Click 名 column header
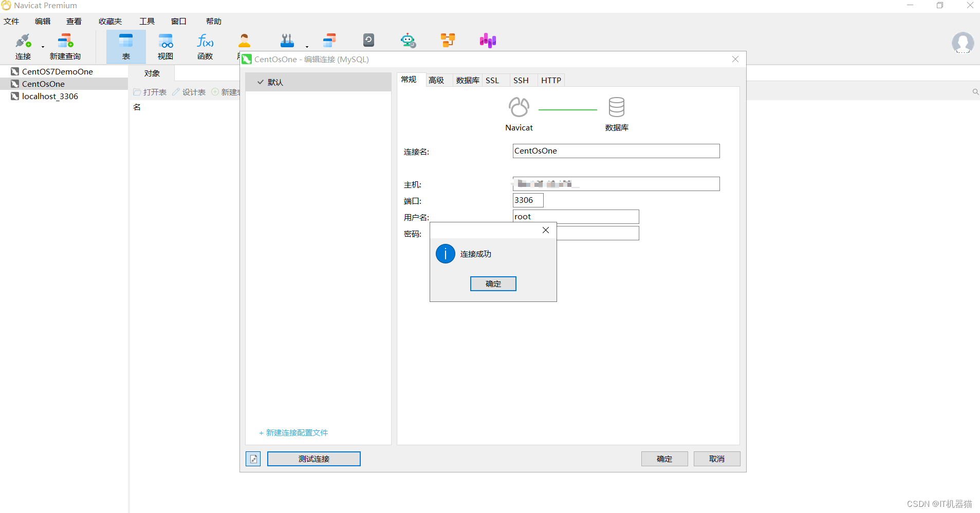The height and width of the screenshot is (513, 980). [137, 107]
